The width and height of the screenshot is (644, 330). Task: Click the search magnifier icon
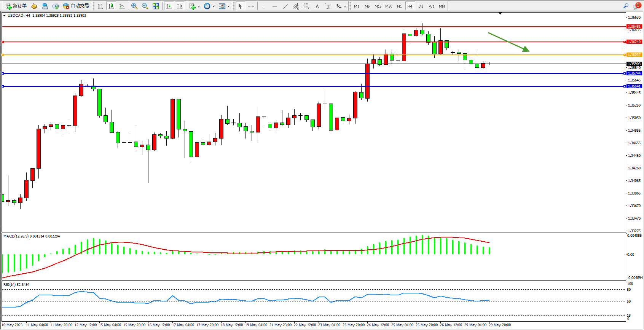pos(626,6)
